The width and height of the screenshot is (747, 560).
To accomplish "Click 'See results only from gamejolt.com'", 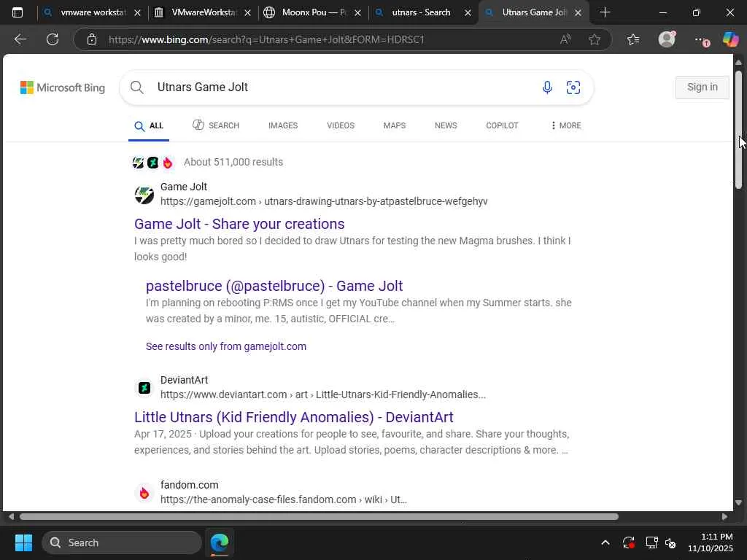I will [226, 346].
